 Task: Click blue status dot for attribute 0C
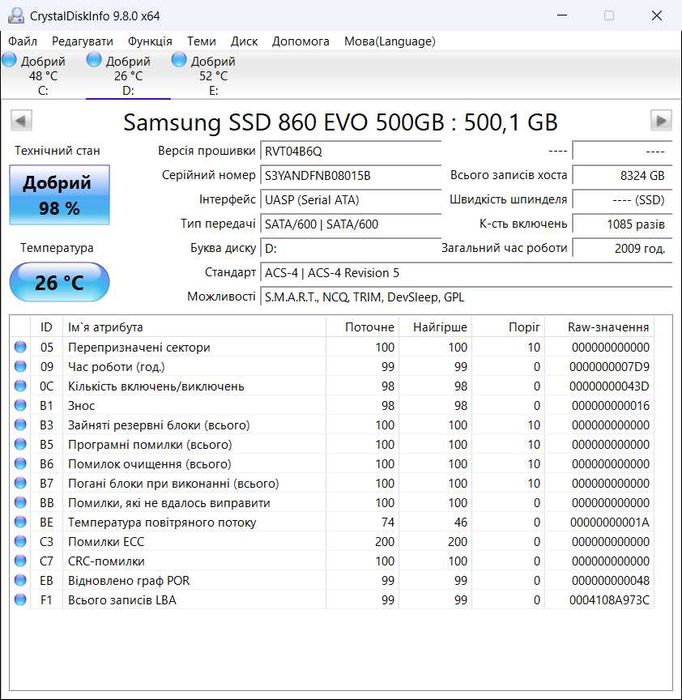pyautogui.click(x=20, y=386)
